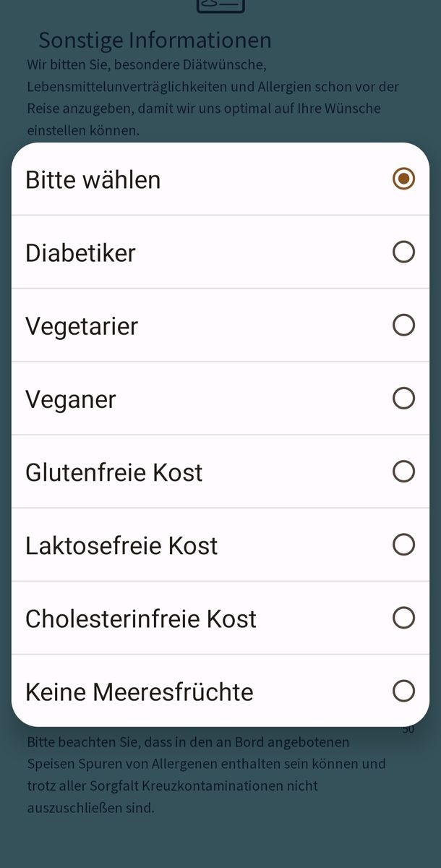Dismiss dialog by tapping allergen notice text

coord(206,775)
